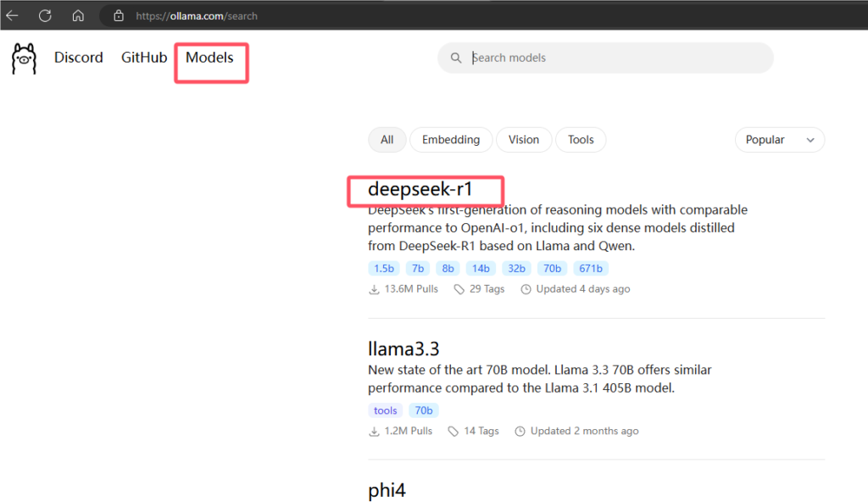Open the deepseek-r1 model page

click(420, 189)
